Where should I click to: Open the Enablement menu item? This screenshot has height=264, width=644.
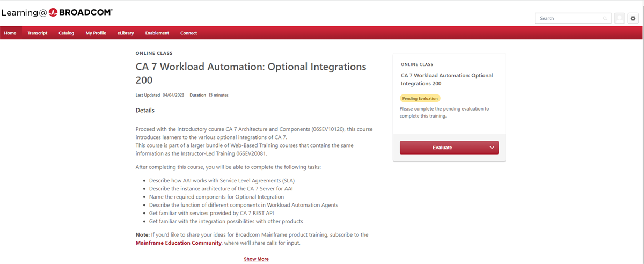(x=157, y=33)
